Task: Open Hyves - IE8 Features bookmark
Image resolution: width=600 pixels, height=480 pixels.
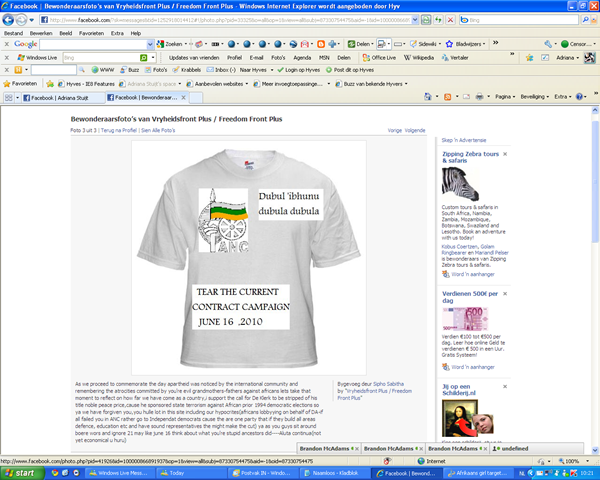Action: tap(86, 83)
